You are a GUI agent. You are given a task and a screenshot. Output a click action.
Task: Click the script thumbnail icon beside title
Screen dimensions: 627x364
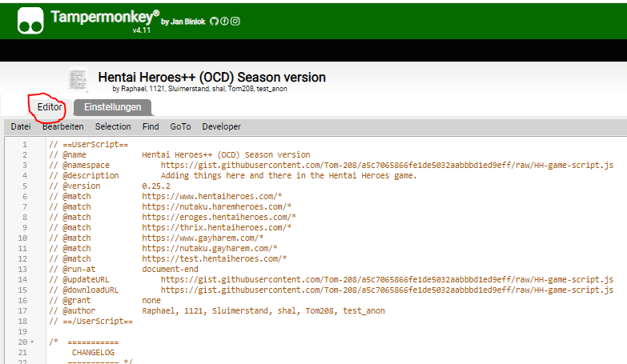point(78,80)
